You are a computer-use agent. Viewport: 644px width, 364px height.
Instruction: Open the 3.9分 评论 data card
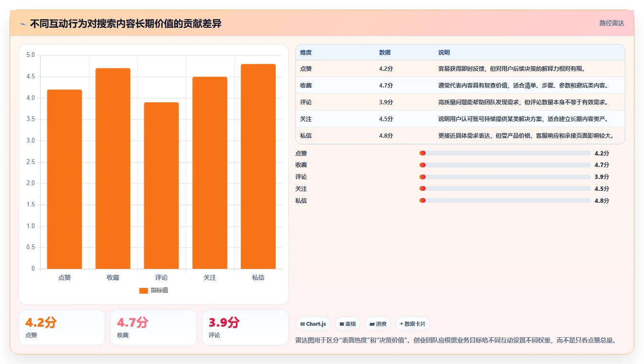click(245, 327)
